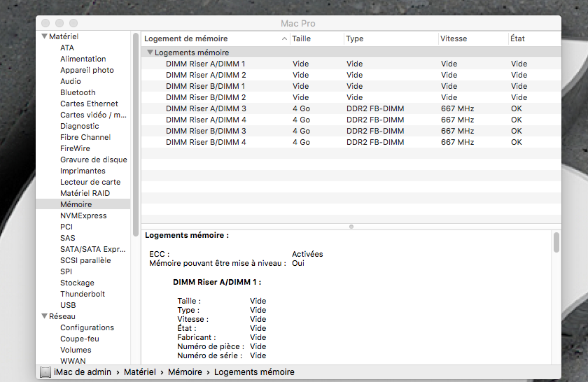Open Appareil photo in the sidebar
The width and height of the screenshot is (588, 382).
[x=87, y=70]
